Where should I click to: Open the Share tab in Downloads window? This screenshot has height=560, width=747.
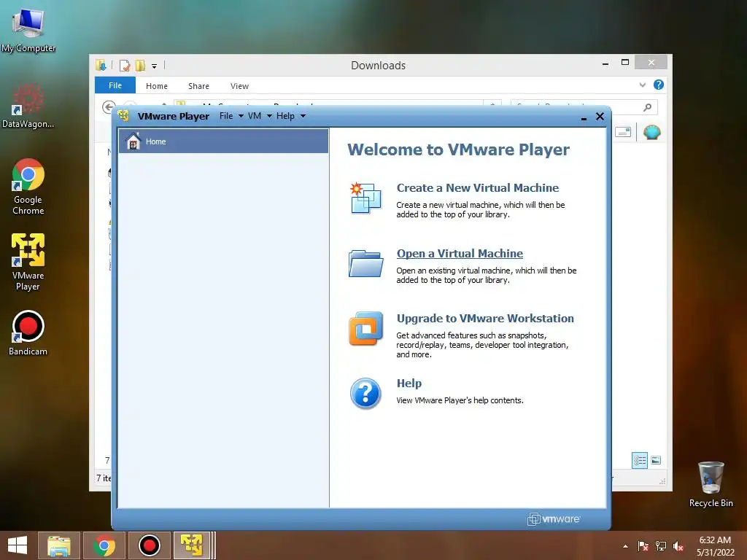click(198, 86)
